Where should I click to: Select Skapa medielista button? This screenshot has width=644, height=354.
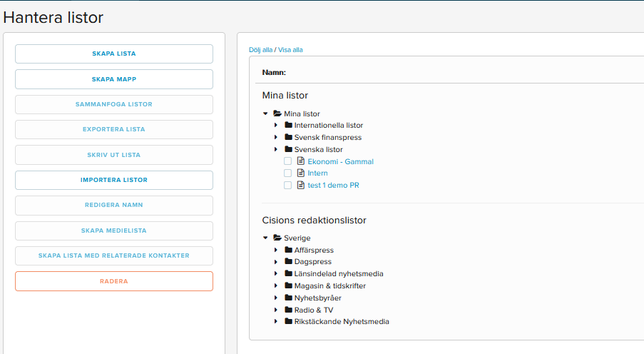(x=114, y=231)
